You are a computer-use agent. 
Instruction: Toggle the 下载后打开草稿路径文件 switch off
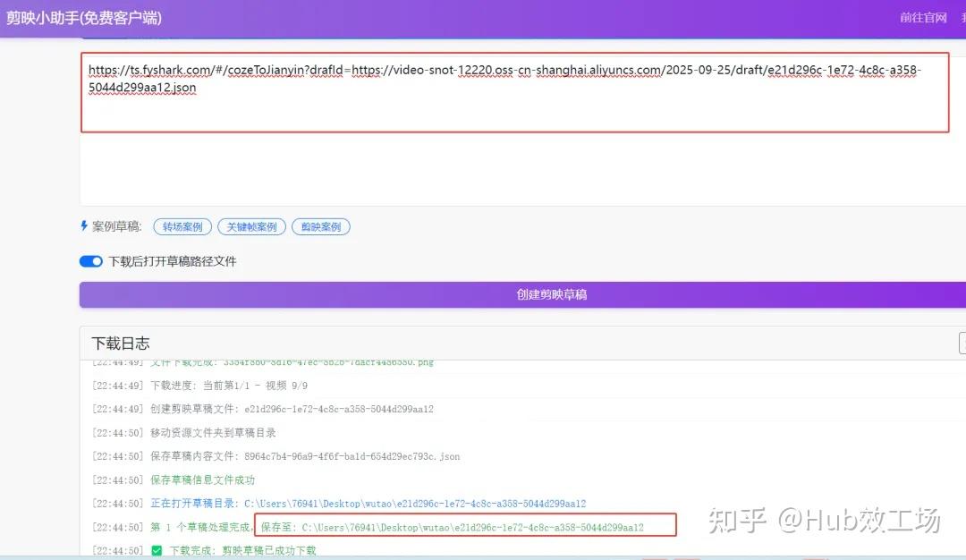point(91,259)
